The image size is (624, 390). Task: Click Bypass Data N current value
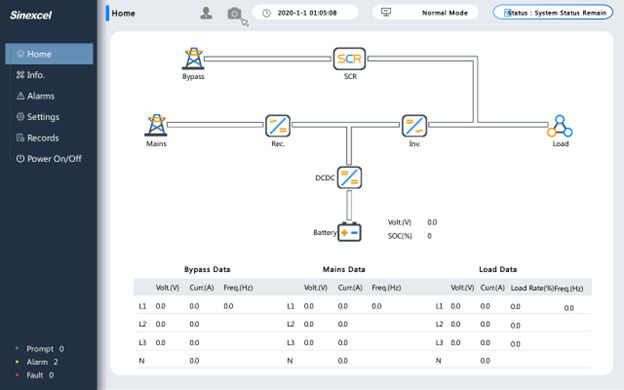pos(194,361)
